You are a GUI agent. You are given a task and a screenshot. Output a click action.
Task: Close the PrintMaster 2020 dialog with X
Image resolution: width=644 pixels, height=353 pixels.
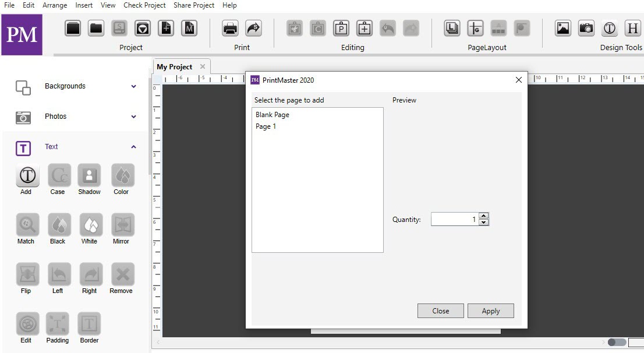pyautogui.click(x=518, y=80)
